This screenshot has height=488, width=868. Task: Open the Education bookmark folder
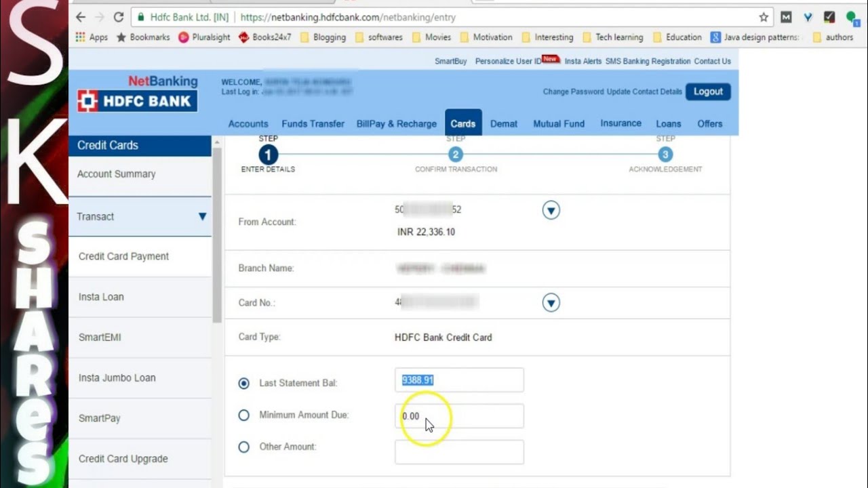click(677, 37)
